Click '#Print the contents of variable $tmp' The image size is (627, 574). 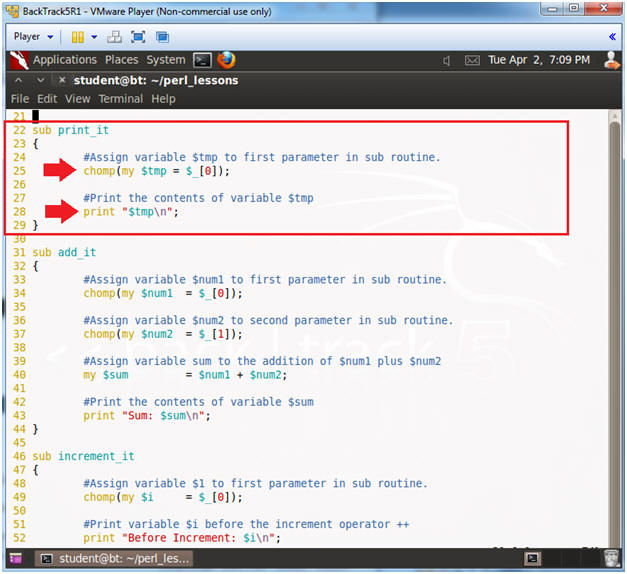click(198, 198)
